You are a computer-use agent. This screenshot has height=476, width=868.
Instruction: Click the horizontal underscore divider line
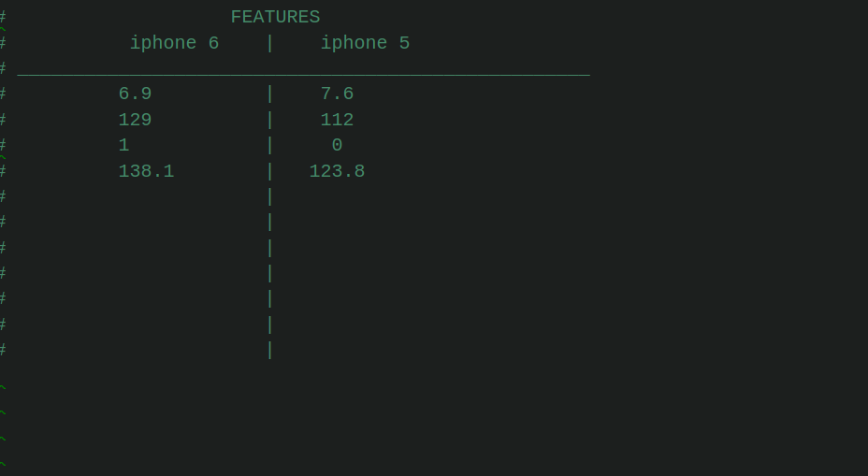(x=303, y=74)
